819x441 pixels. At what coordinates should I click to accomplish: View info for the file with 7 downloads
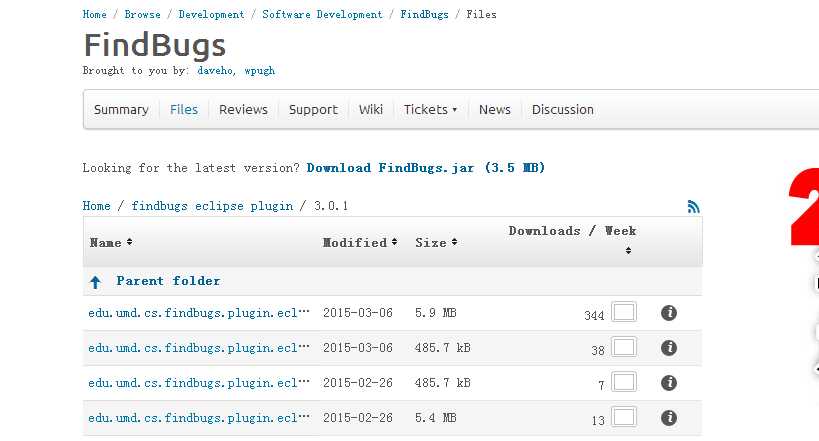click(x=669, y=383)
